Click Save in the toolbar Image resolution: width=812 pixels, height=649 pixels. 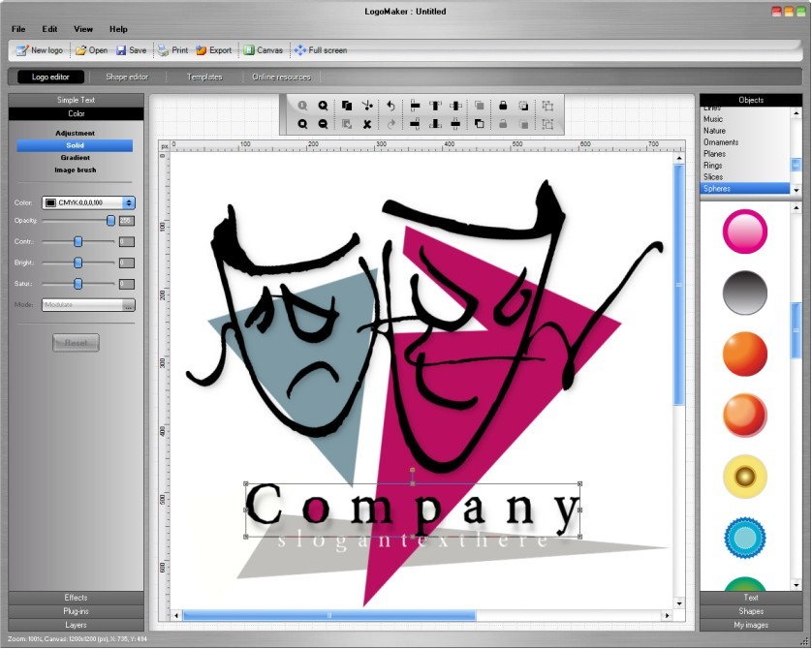click(x=132, y=50)
